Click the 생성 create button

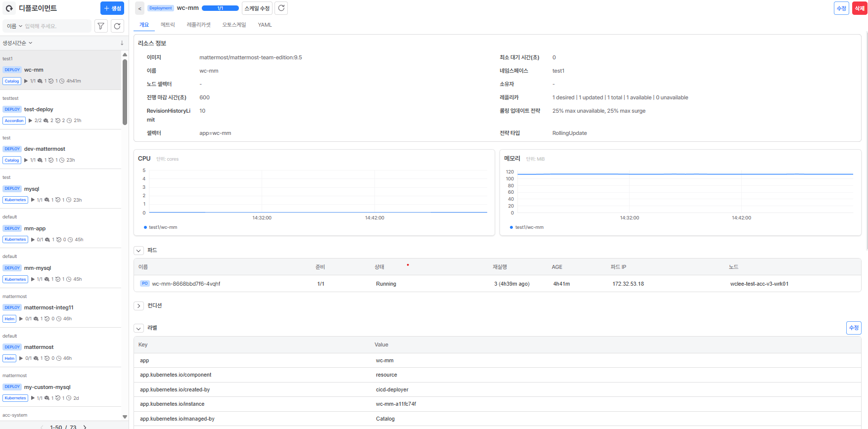(112, 8)
